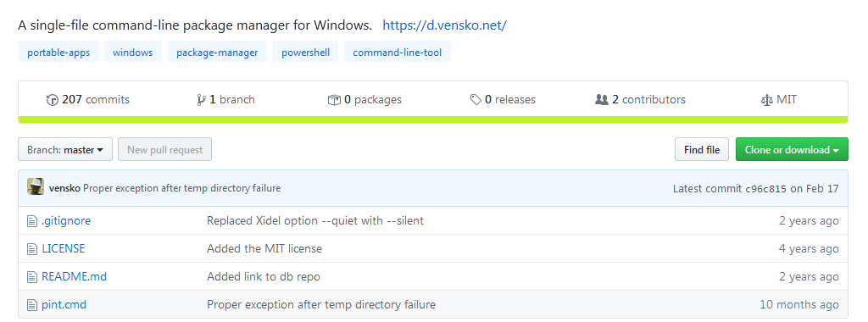Open the README.md file
Image resolution: width=868 pixels, height=322 pixels.
point(75,276)
